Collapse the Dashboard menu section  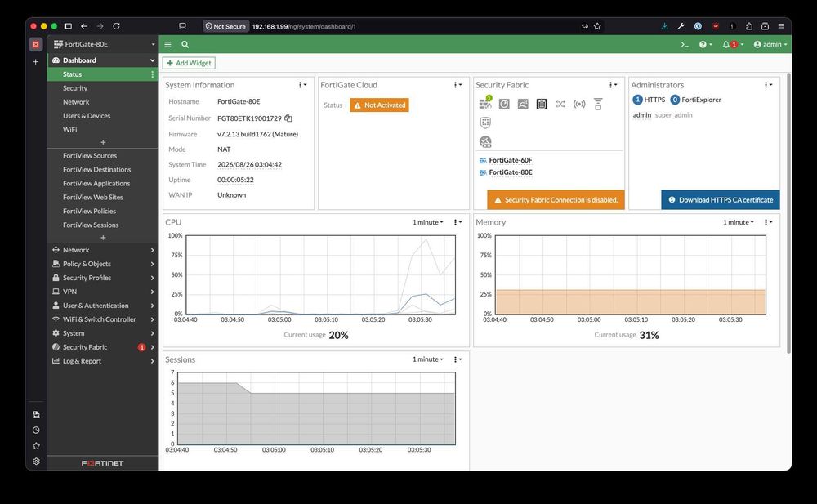point(103,60)
